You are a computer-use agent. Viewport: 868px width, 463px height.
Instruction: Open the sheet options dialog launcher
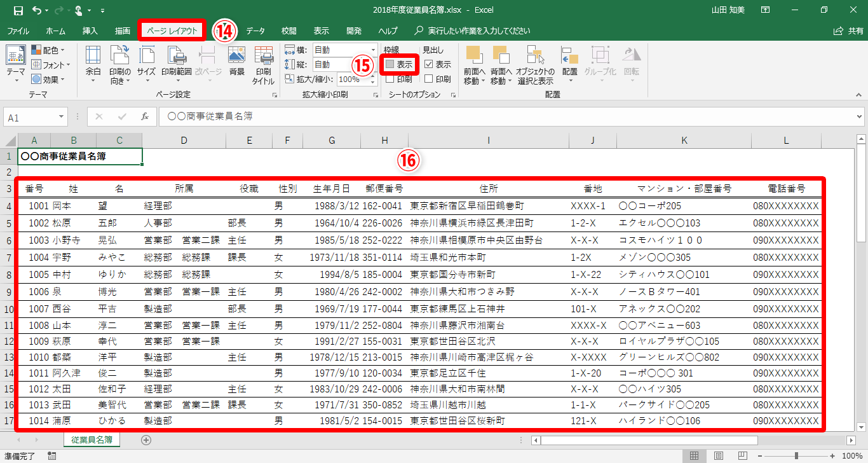pyautogui.click(x=453, y=95)
